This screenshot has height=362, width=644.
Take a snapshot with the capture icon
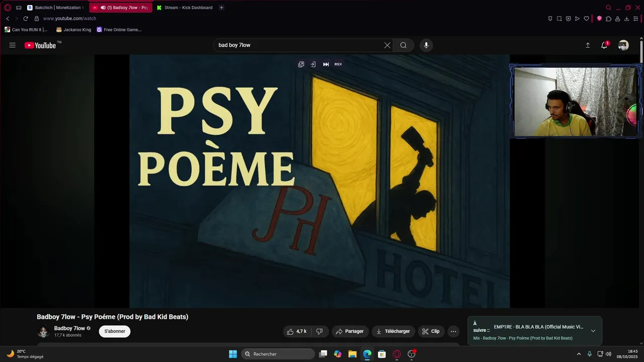click(559, 19)
